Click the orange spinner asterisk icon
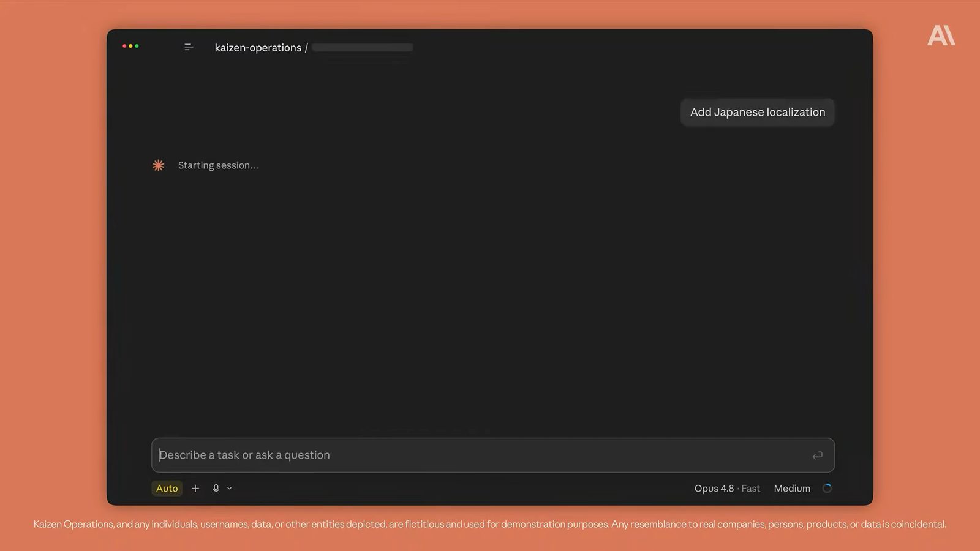 [x=159, y=165]
